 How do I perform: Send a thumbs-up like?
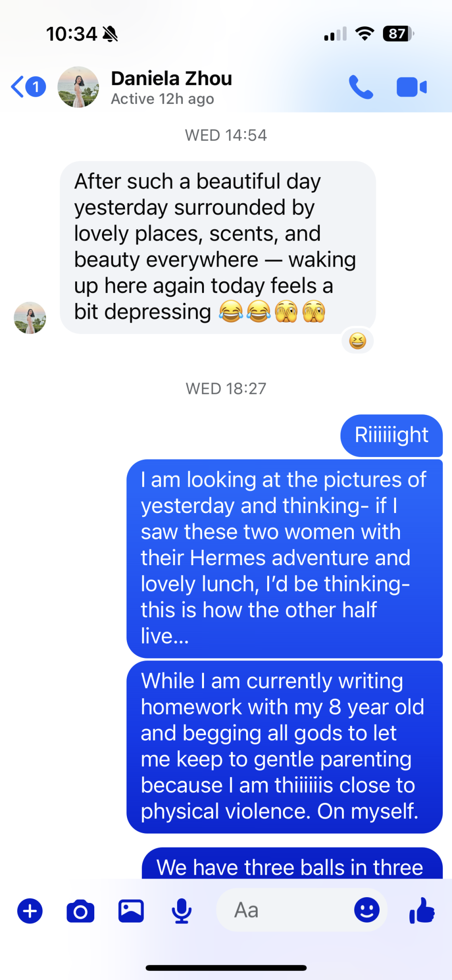[422, 910]
